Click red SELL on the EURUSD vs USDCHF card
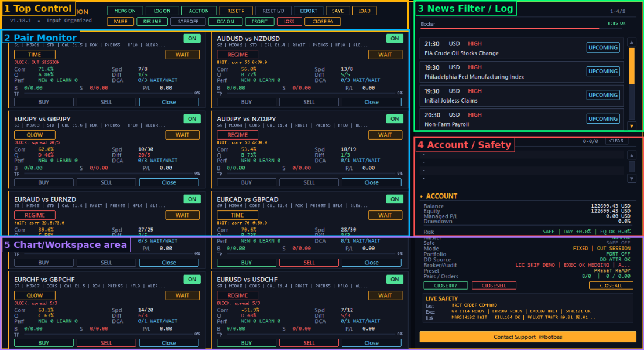 pyautogui.click(x=309, y=343)
